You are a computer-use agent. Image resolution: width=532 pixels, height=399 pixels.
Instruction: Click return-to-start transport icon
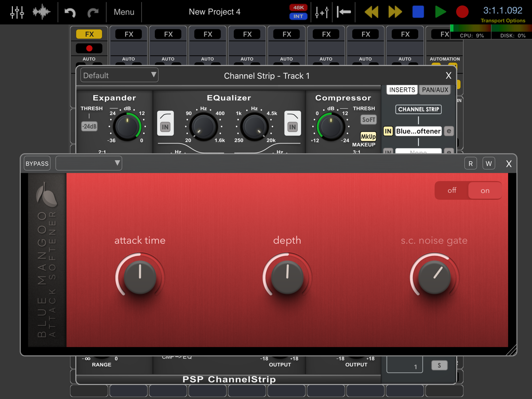[344, 12]
